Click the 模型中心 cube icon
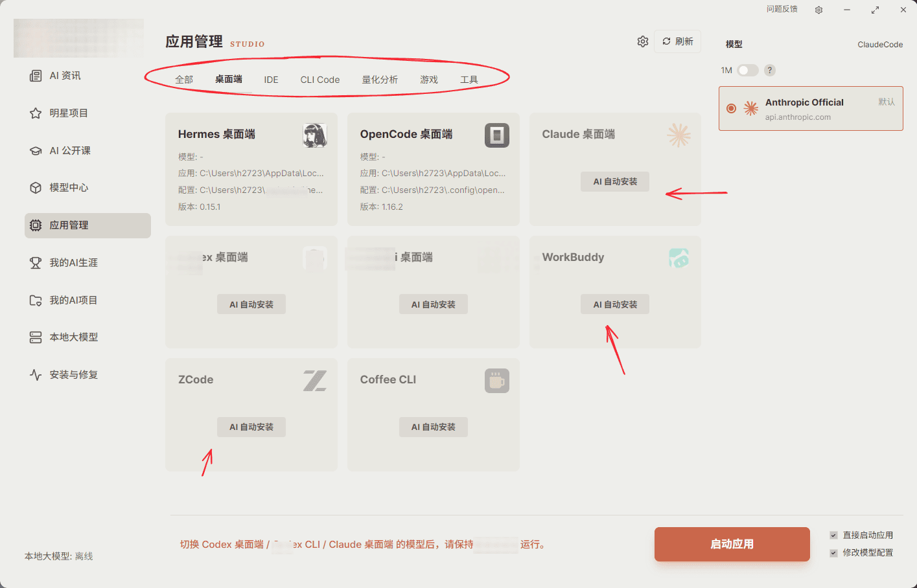 pos(36,188)
